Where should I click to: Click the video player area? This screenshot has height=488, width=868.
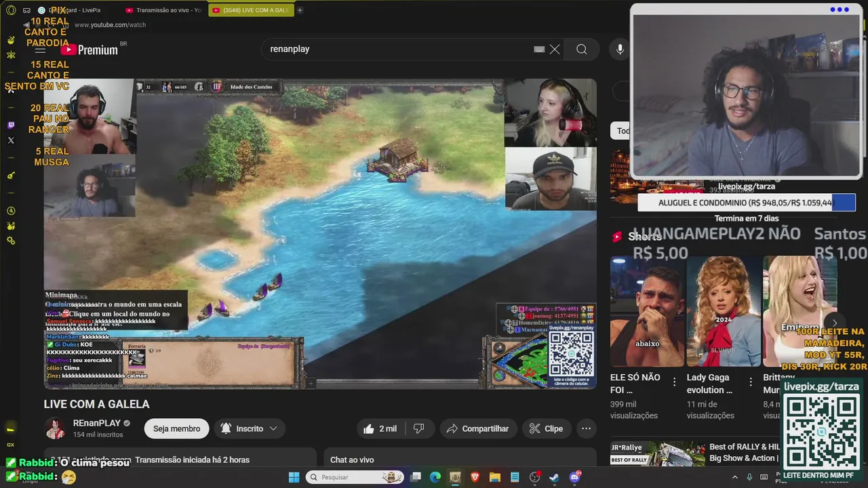tap(320, 234)
